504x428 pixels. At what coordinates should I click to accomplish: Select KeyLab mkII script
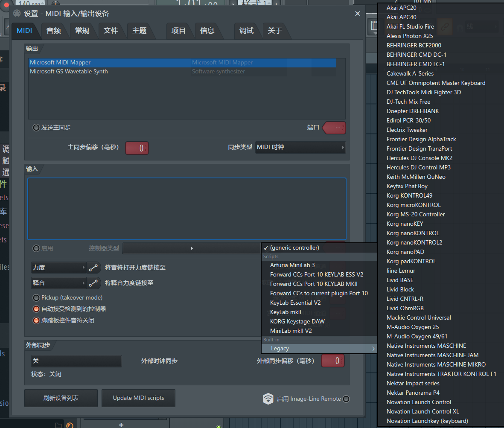(x=320, y=312)
